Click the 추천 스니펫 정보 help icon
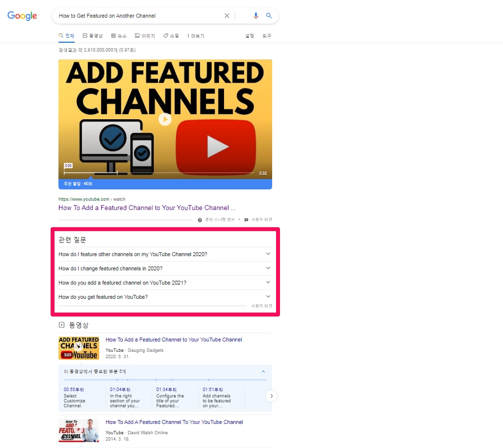Screen dimensions: 503x448 coord(200,220)
